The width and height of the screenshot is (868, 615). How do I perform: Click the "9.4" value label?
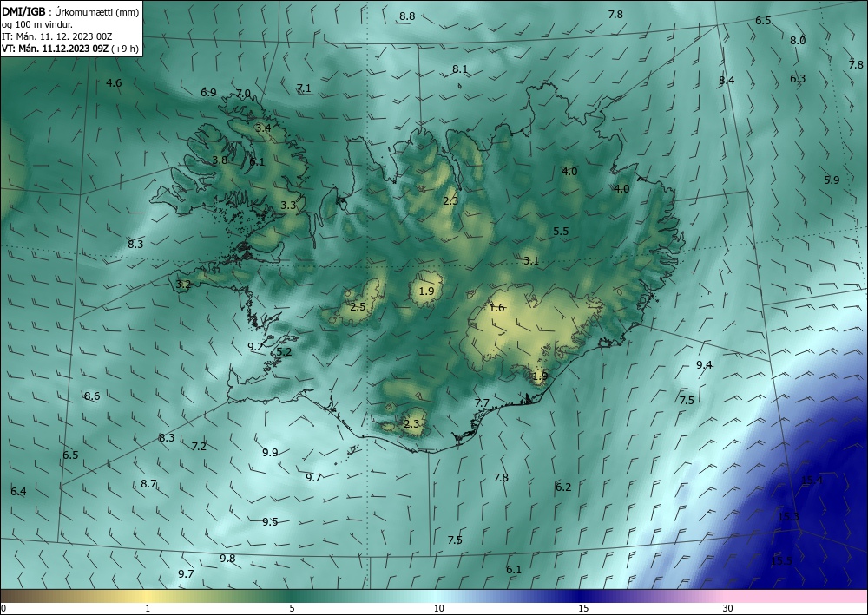pyautogui.click(x=704, y=364)
